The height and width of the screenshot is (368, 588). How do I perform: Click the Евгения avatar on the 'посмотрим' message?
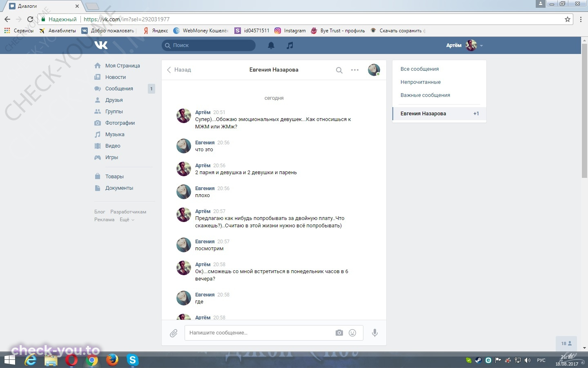click(184, 245)
